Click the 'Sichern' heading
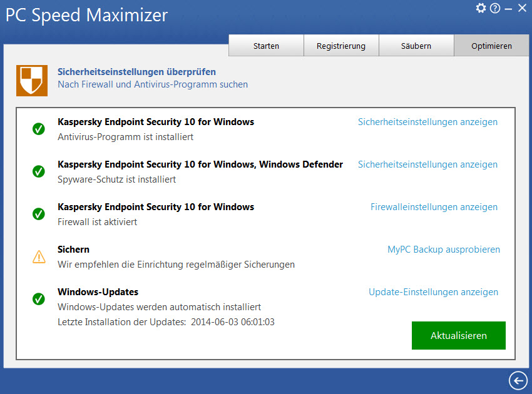 73,250
